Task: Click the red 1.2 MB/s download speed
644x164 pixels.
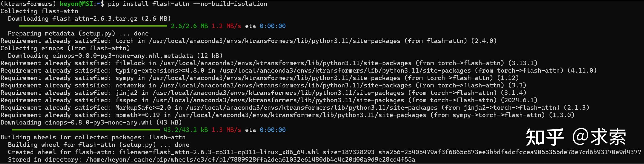Action: pos(226,26)
